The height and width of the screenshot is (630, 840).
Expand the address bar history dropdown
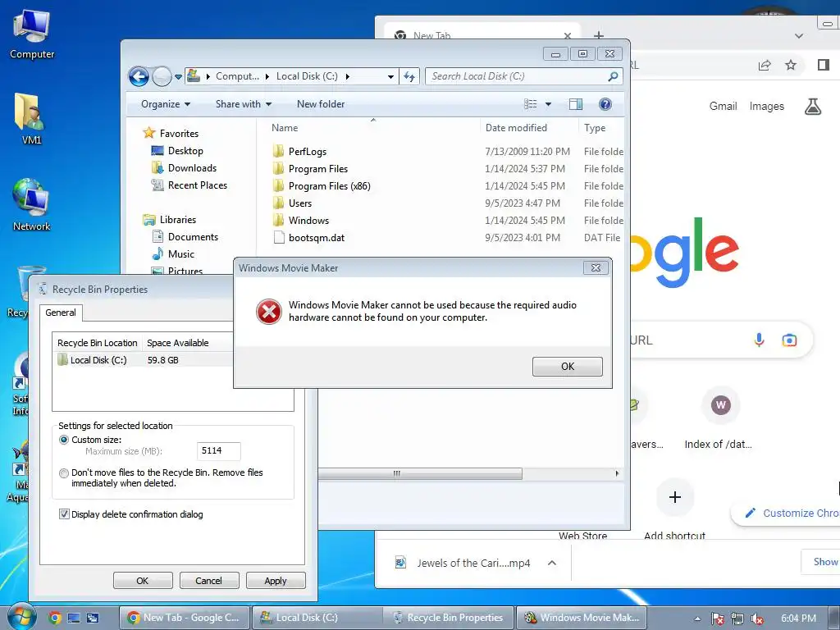coord(391,76)
